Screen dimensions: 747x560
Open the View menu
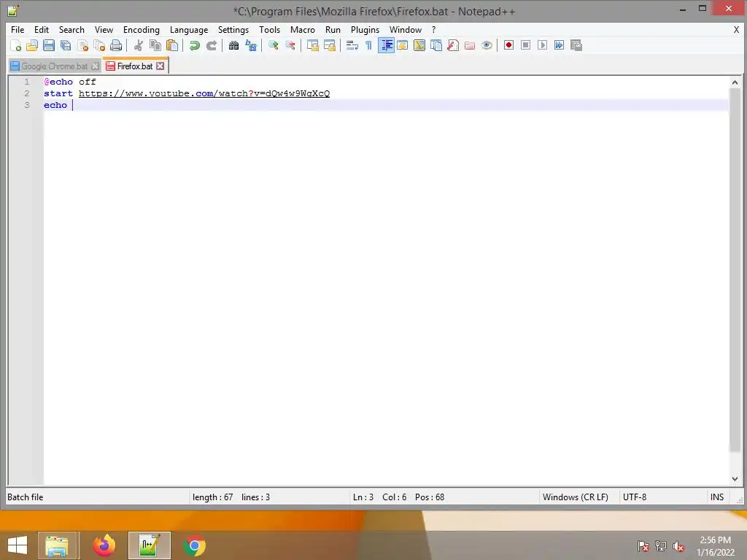[104, 29]
